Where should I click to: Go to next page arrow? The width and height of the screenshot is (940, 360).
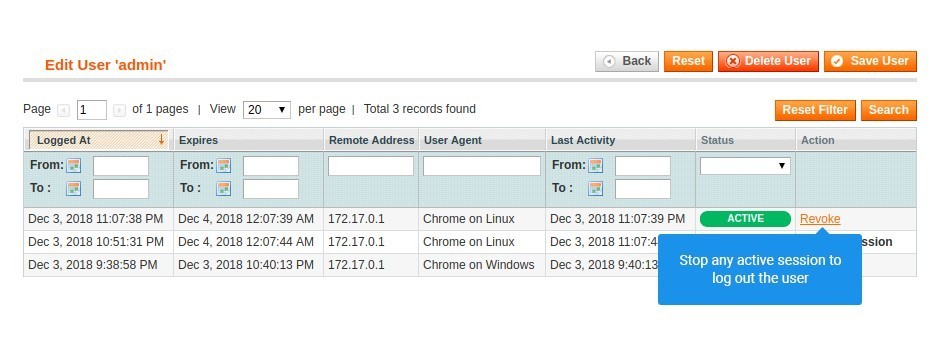point(119,110)
